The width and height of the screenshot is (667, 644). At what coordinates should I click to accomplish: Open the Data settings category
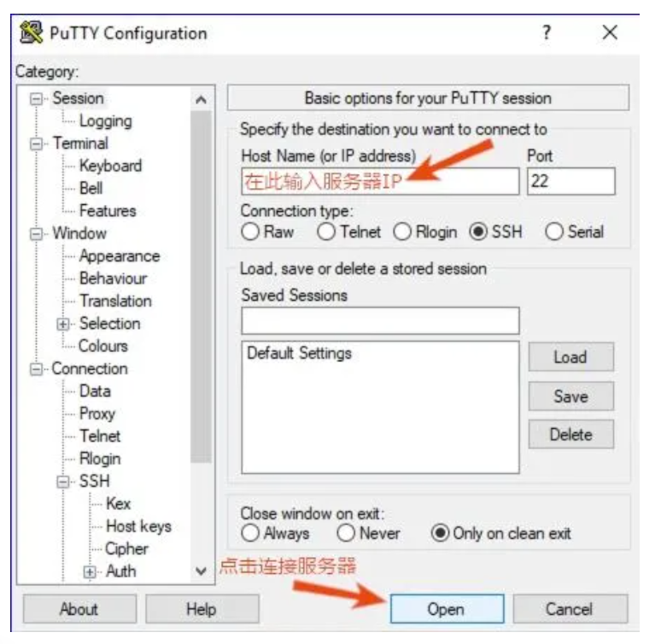(95, 391)
